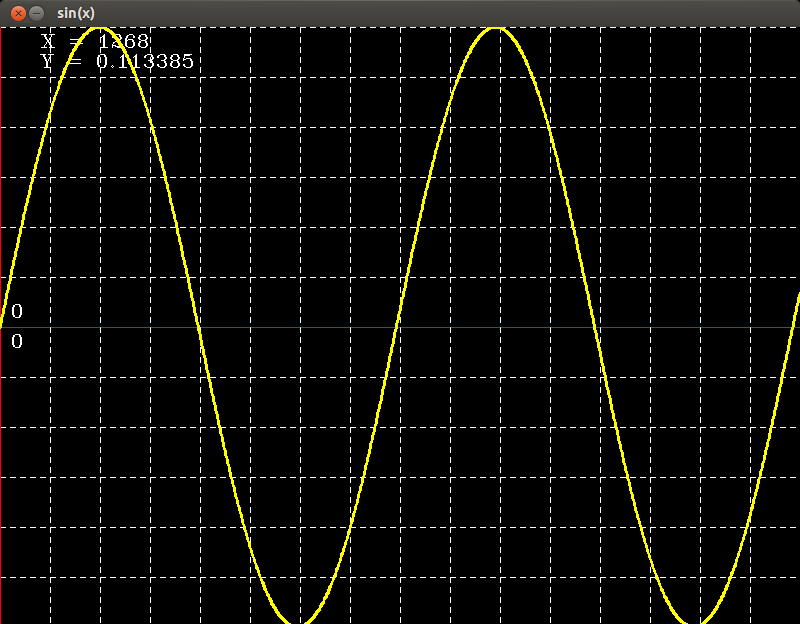Click the first peak of the sine curve

click(99, 28)
